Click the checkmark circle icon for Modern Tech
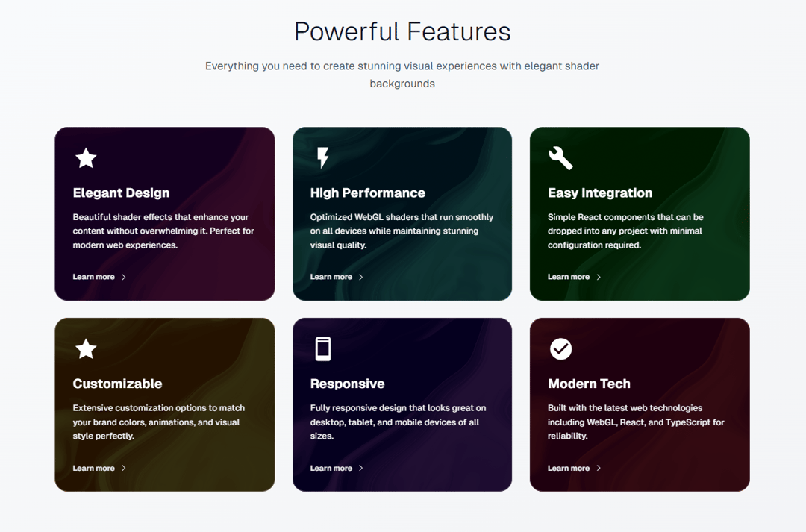 (560, 349)
